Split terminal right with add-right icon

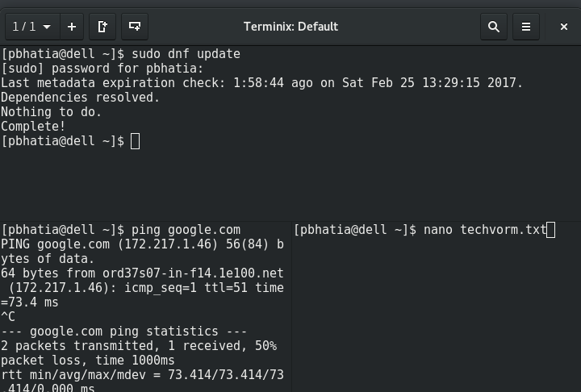pos(102,27)
